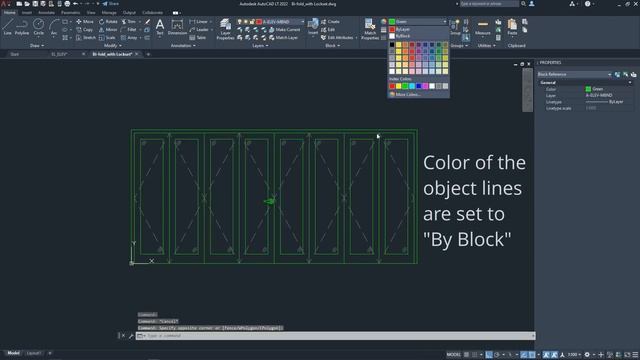This screenshot has width=640, height=360.
Task: Toggle MODEL space button
Action: pyautogui.click(x=453, y=355)
